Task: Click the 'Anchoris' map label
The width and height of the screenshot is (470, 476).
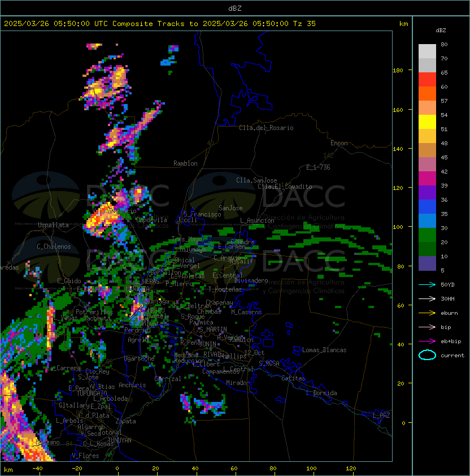Action: (x=132, y=385)
